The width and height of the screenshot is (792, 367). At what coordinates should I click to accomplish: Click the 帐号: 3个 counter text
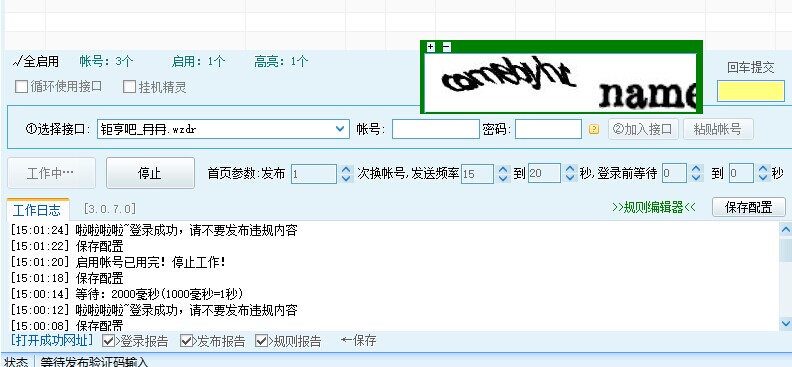coord(106,62)
